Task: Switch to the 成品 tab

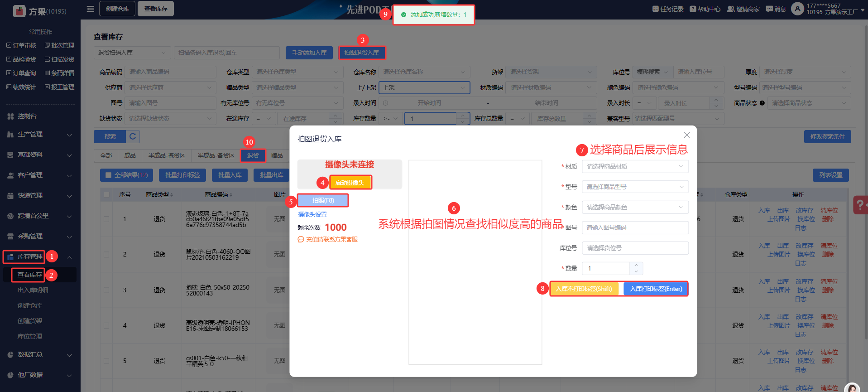Action: click(130, 155)
